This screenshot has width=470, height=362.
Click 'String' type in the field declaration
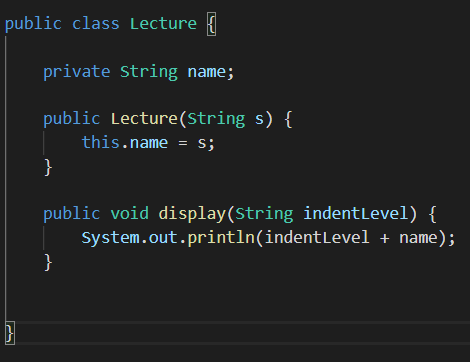click(x=149, y=72)
